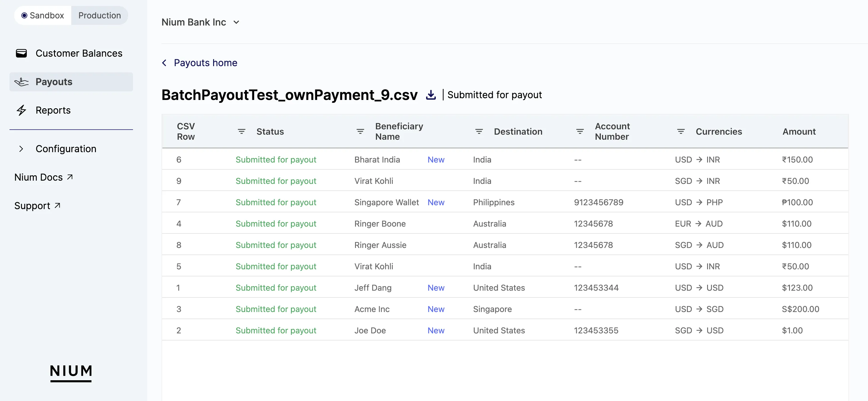Click the New tag beside Jeff Dang

436,288
